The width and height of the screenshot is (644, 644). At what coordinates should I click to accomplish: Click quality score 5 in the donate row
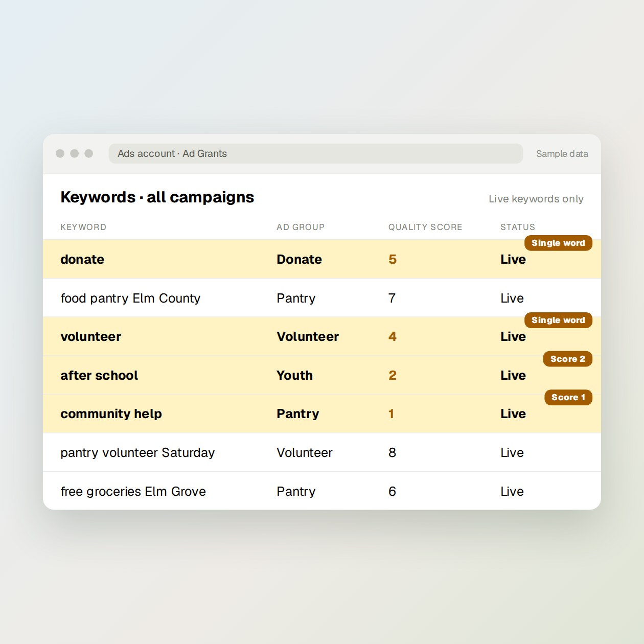click(x=393, y=259)
